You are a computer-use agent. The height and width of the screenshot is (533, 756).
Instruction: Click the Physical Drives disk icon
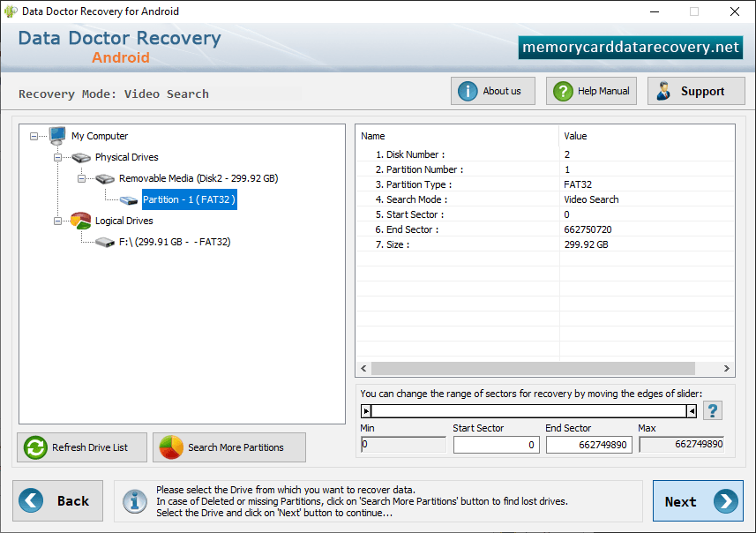(x=81, y=157)
